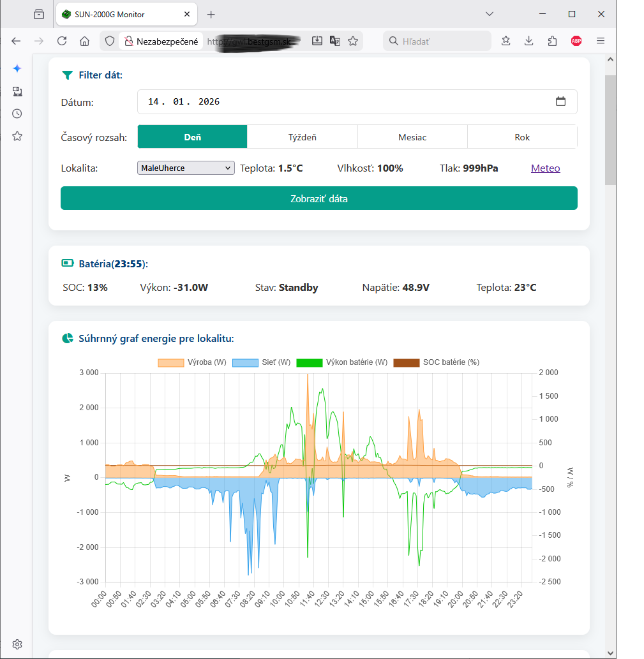644x659 pixels.
Task: Open the Adblock Plus extension
Action: tap(576, 41)
